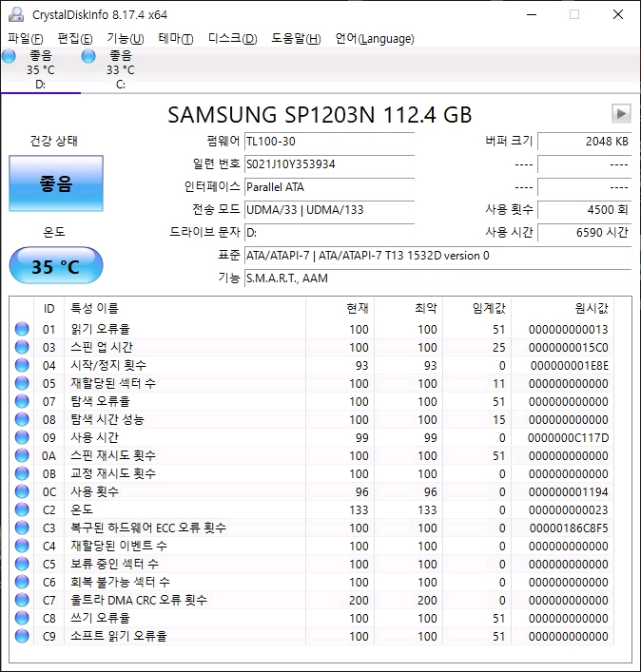Click current value 133 in row C2
This screenshot has width=641, height=672.
point(359,510)
